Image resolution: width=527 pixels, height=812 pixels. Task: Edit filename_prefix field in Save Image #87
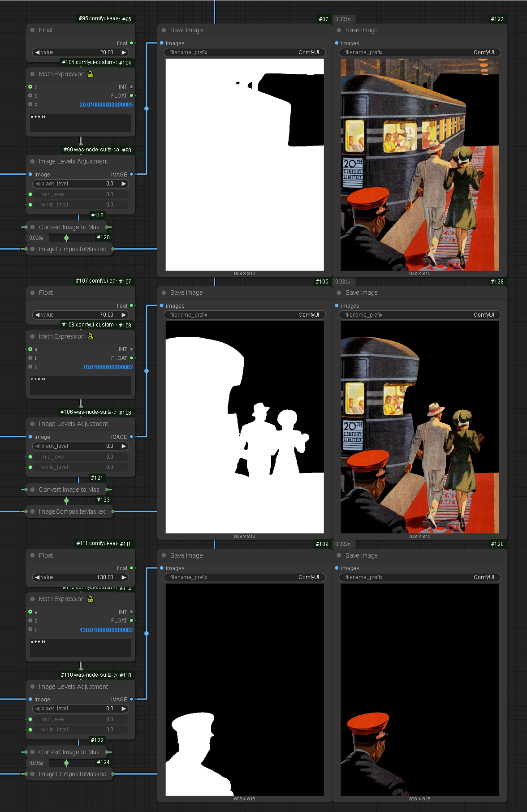click(x=245, y=52)
